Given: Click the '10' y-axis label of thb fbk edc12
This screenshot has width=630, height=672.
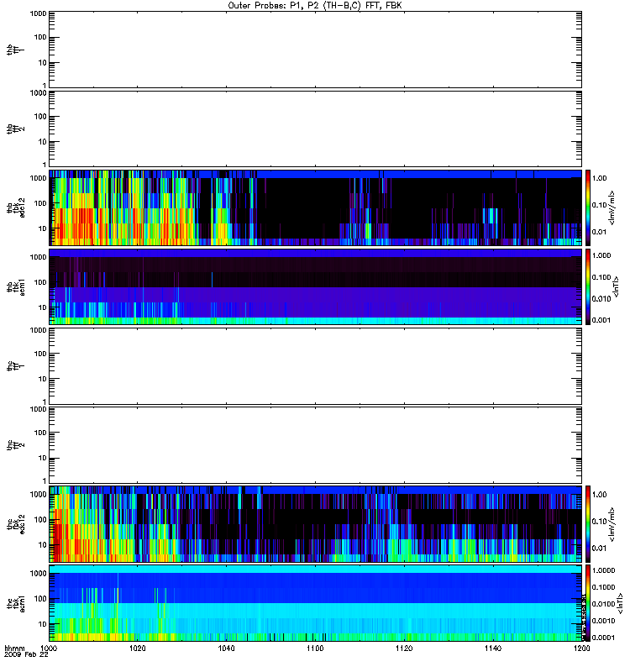Looking at the screenshot, I should coord(42,228).
